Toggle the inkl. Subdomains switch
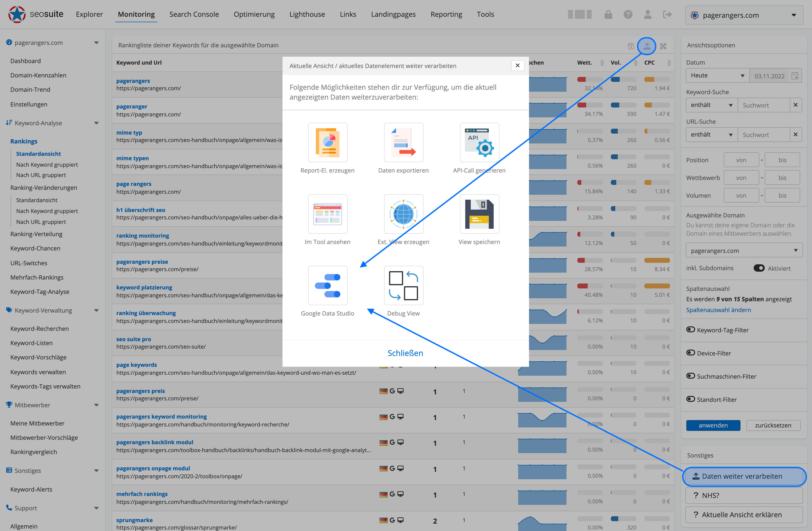Screen dimensions: 812x531 tap(759, 268)
